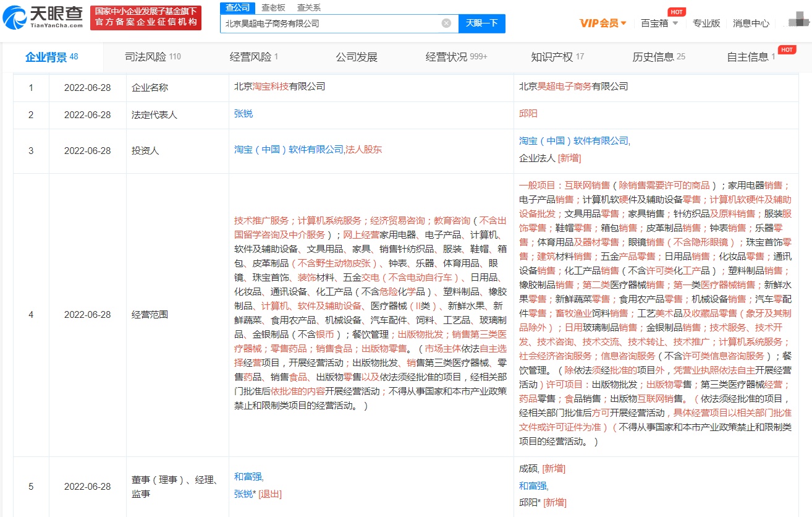812x517 pixels.
Task: Open 专业版 link
Action: [706, 23]
